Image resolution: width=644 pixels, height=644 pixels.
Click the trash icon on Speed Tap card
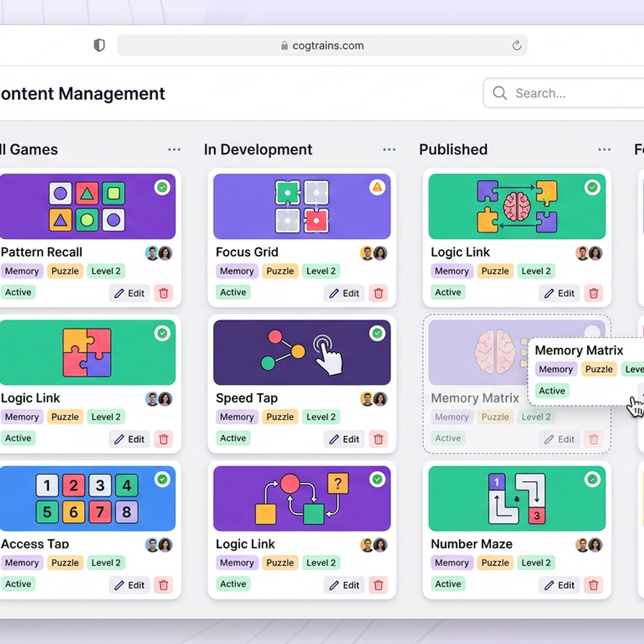(378, 439)
